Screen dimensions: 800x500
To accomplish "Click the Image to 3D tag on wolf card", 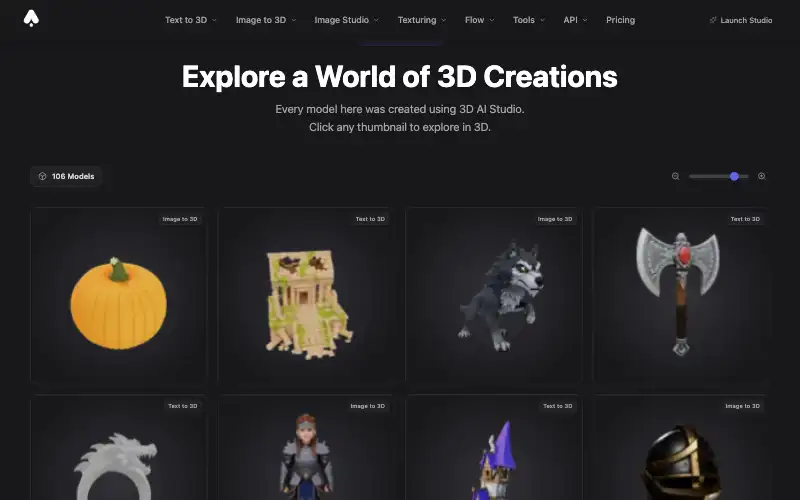I will pyautogui.click(x=555, y=219).
